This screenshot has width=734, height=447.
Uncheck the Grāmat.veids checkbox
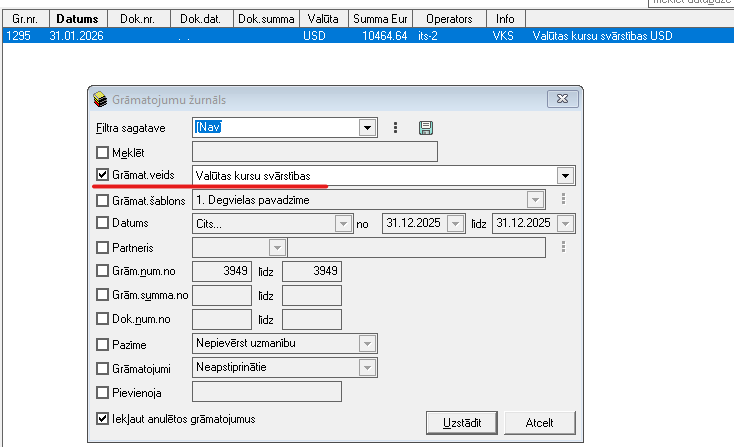(102, 176)
